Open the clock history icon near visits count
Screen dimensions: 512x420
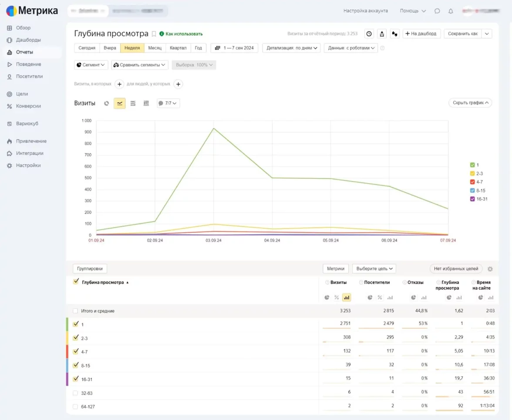tap(369, 34)
